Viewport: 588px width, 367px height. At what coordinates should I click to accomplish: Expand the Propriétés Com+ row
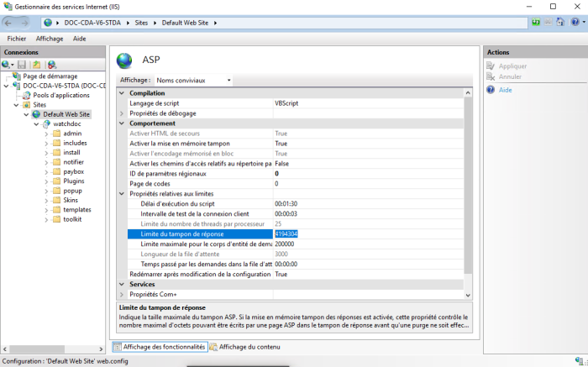click(122, 295)
